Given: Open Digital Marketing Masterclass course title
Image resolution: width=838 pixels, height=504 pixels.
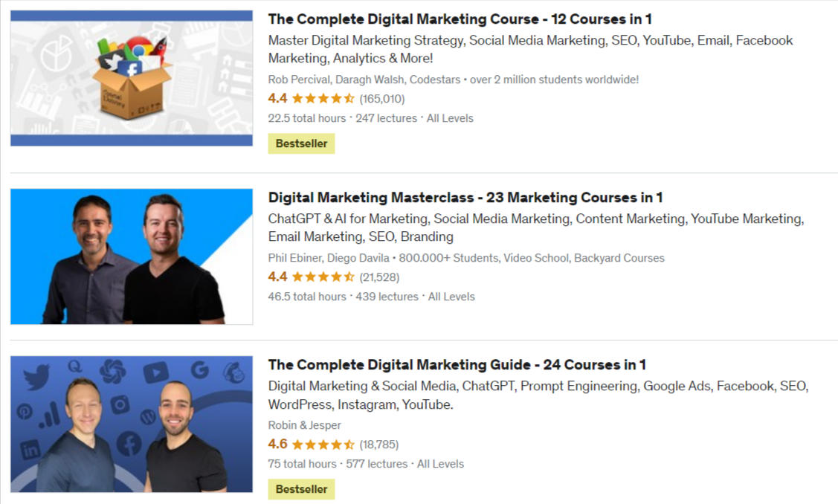Looking at the screenshot, I should pos(465,198).
